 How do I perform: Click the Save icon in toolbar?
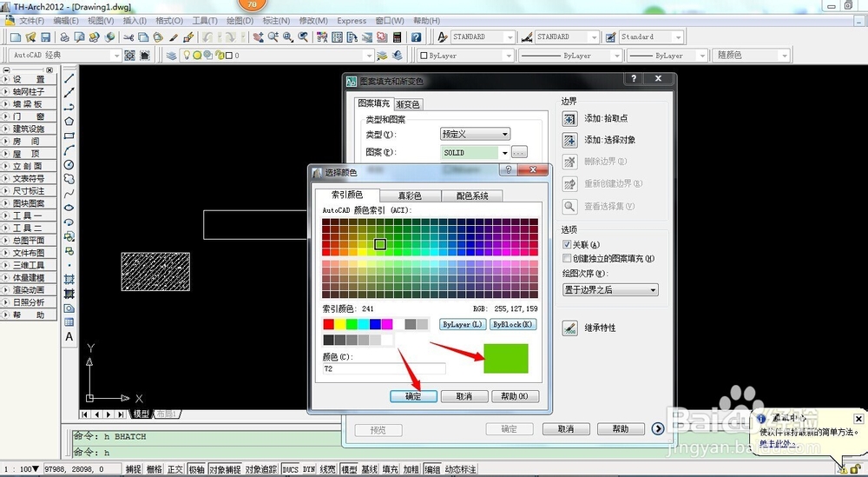tap(45, 37)
